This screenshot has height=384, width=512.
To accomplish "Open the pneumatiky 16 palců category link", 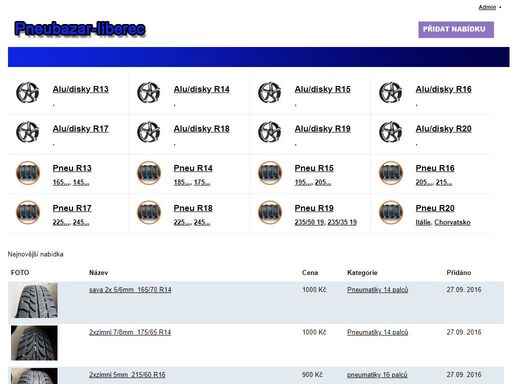I will 377,375.
